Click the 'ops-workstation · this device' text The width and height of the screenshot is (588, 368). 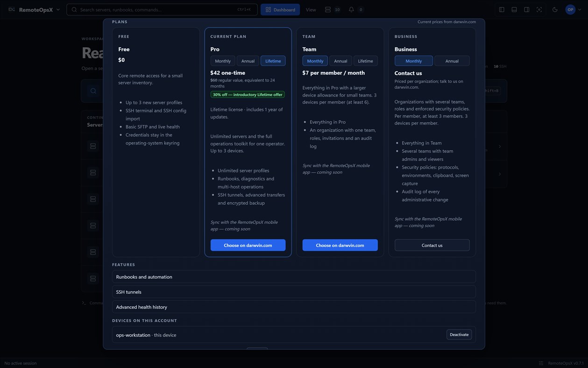pyautogui.click(x=146, y=335)
